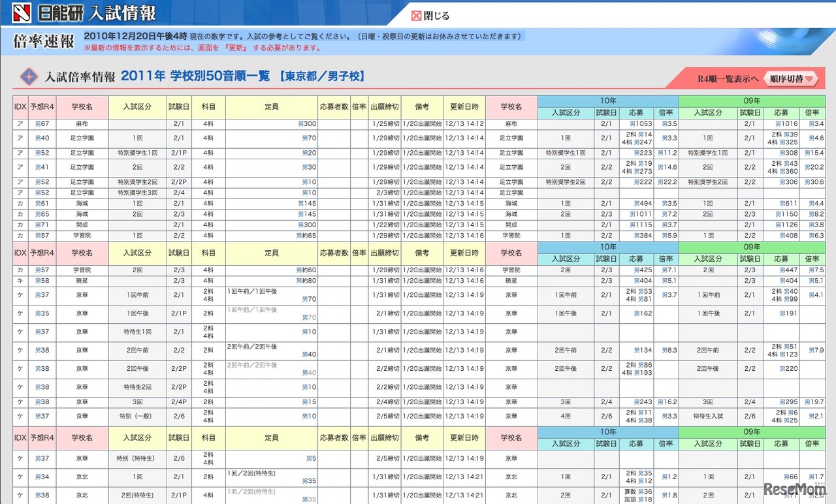Click the 開成 school name cell
This screenshot has width=836, height=504.
pyautogui.click(x=82, y=224)
